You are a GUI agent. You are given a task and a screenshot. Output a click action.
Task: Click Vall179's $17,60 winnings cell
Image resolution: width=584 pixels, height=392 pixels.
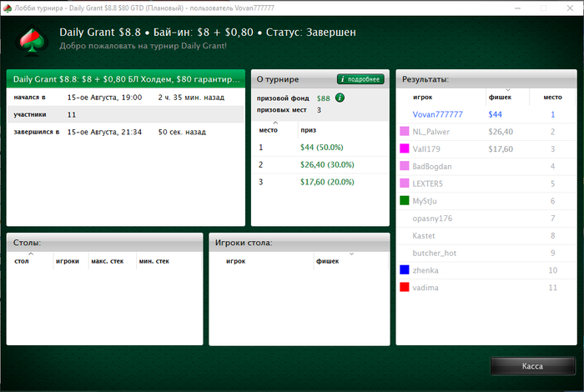tap(501, 149)
